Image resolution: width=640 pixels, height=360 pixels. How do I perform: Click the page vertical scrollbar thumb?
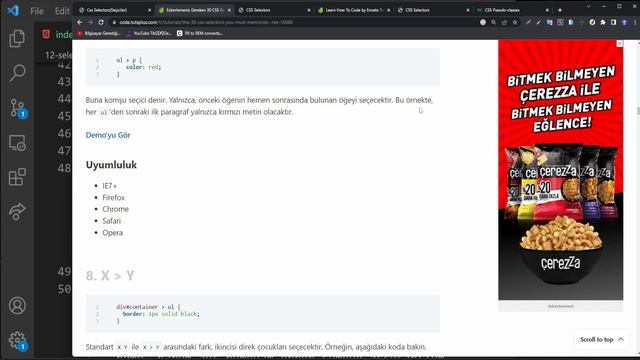coord(638,111)
